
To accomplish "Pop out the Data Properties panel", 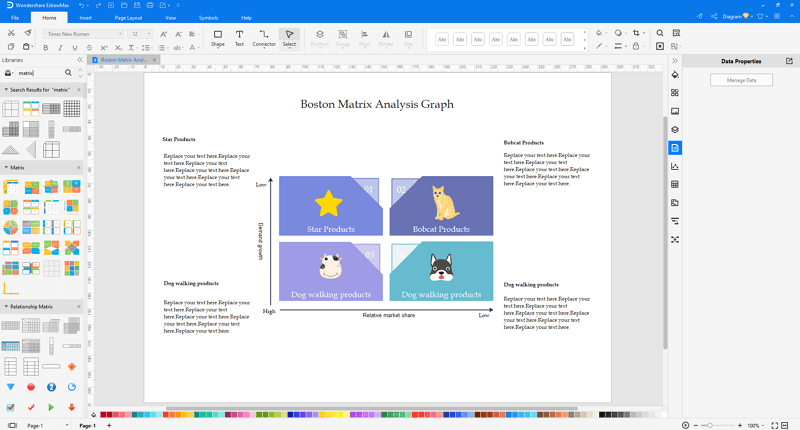I will (x=789, y=61).
